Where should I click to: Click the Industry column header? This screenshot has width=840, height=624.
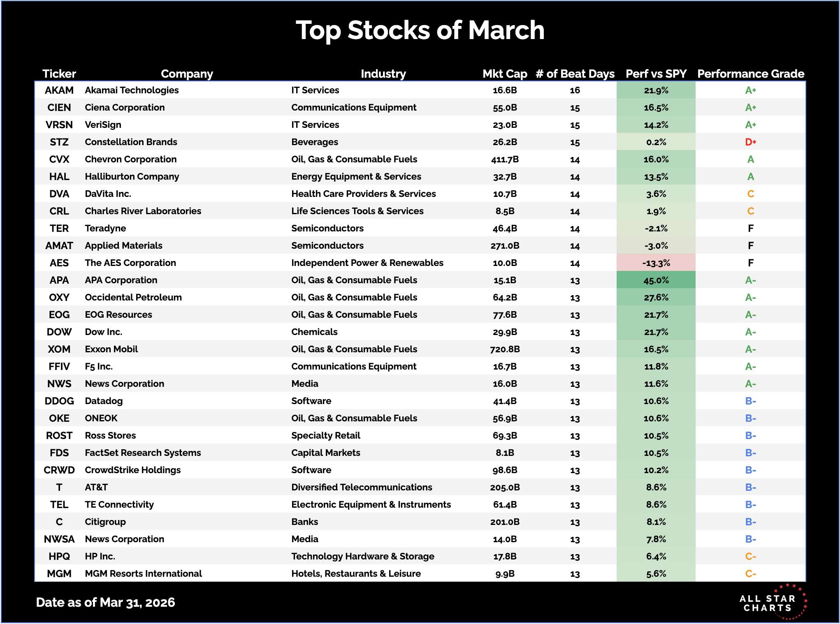tap(383, 74)
